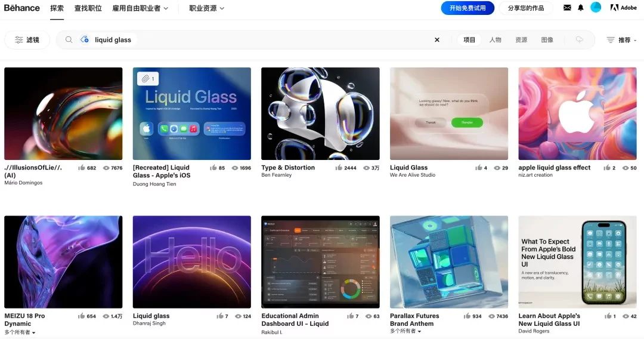This screenshot has height=339, width=644.
Task: Open 'Parallax Futures Brand Anthem' title
Action: click(414, 320)
